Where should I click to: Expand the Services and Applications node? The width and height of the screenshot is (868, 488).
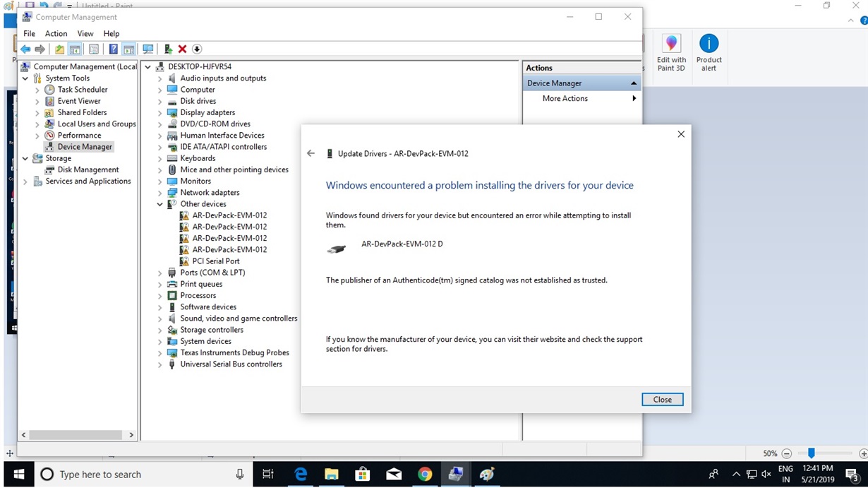point(25,181)
